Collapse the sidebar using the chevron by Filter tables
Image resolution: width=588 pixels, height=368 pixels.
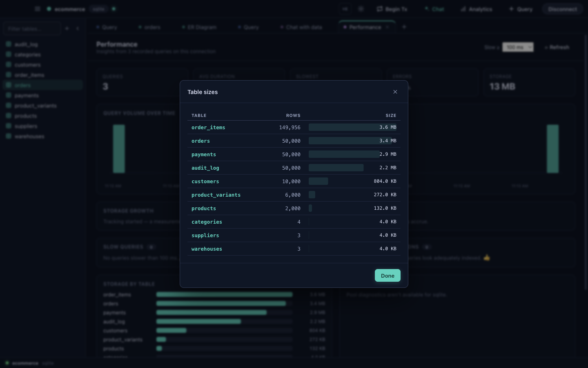(78, 29)
